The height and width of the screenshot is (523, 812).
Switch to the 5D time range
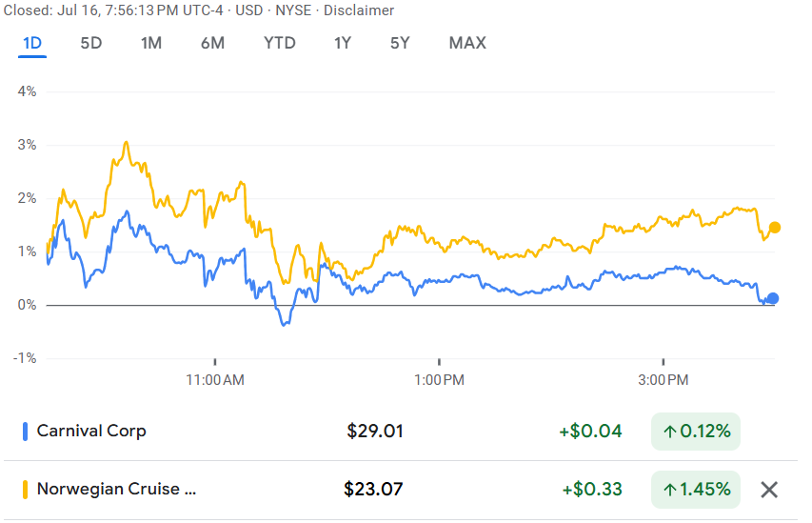tap(91, 43)
